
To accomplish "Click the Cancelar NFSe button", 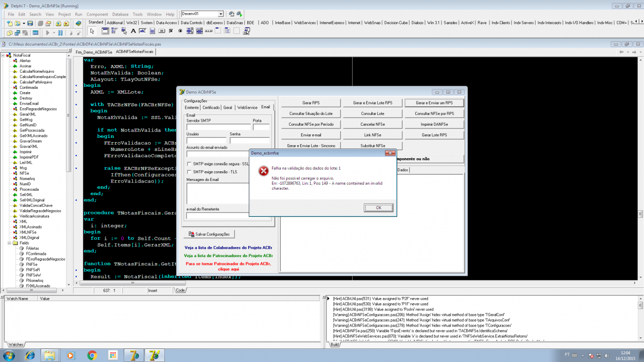I will click(x=373, y=124).
